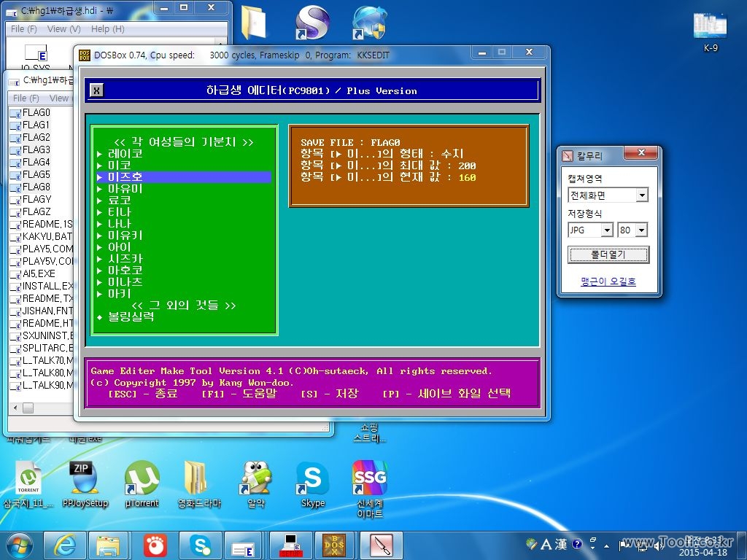Select 마호코 in the character list
The width and height of the screenshot is (747, 560).
125,270
